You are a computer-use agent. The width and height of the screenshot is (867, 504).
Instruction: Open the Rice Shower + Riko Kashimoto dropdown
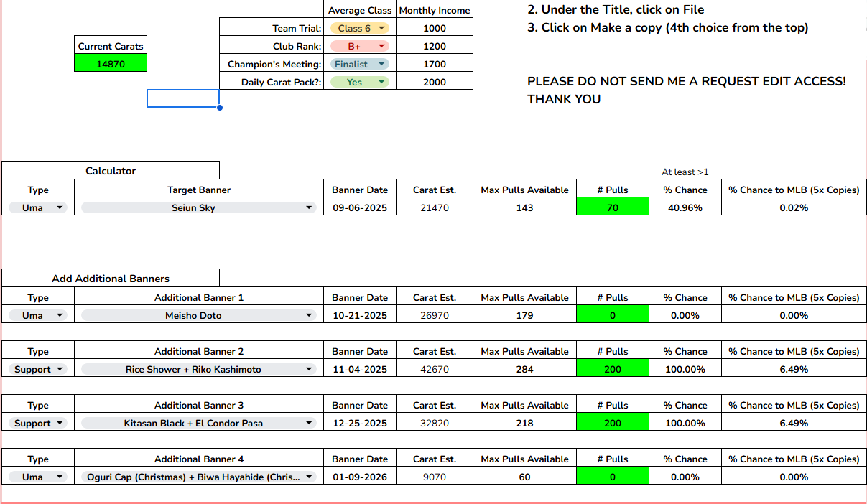coord(199,369)
